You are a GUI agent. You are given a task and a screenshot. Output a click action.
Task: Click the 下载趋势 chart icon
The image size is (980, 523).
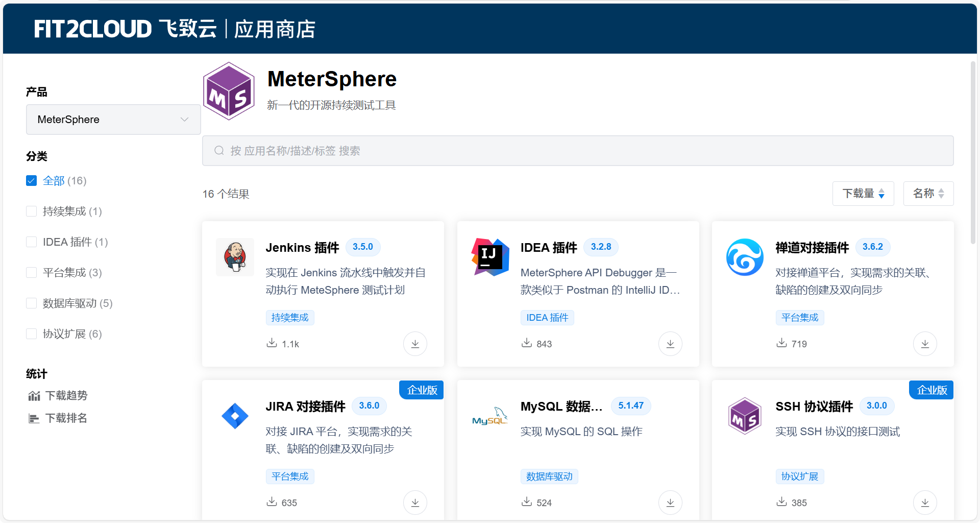pos(34,396)
